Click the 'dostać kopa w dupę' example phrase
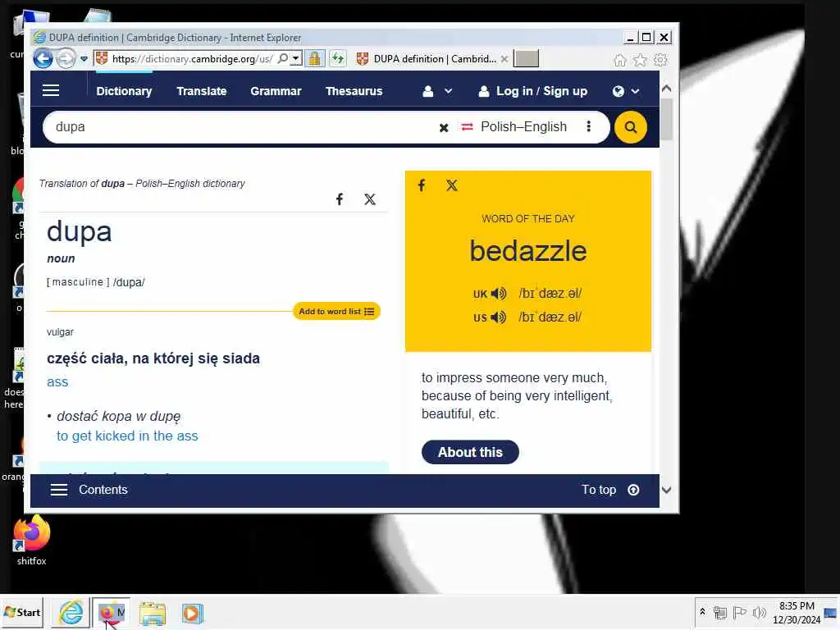The height and width of the screenshot is (630, 840). point(118,416)
